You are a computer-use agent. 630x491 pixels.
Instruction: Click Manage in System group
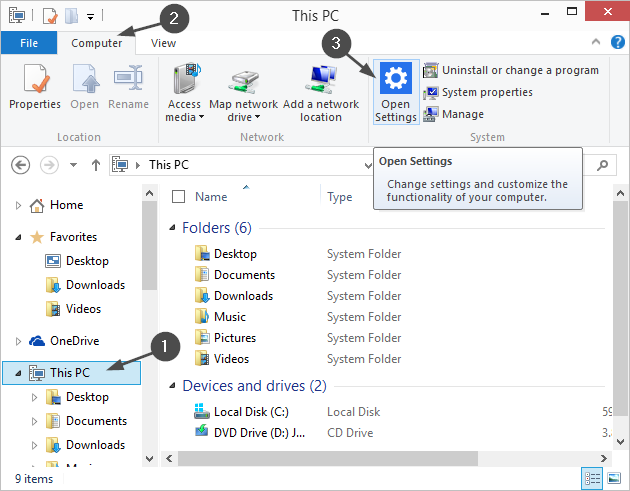tap(453, 115)
